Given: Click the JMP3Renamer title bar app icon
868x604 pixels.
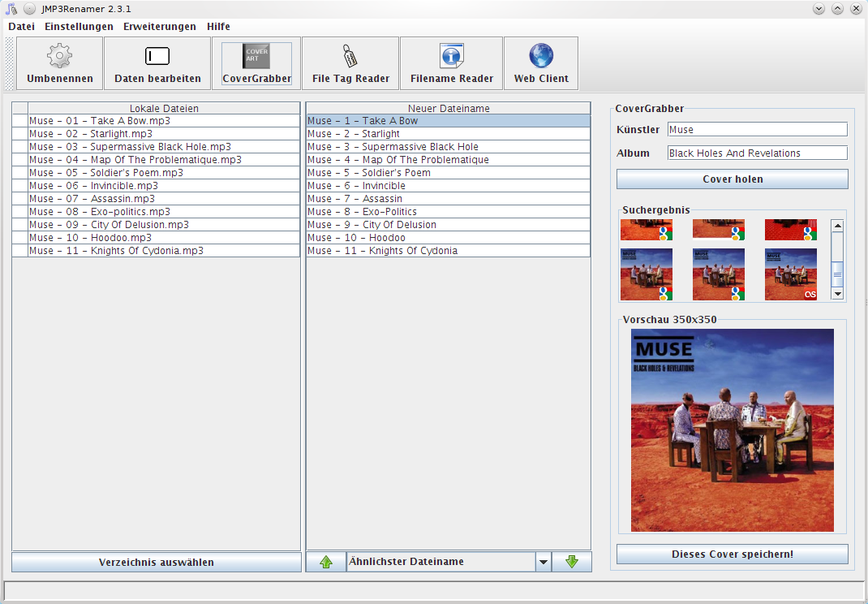Looking at the screenshot, I should pyautogui.click(x=11, y=9).
